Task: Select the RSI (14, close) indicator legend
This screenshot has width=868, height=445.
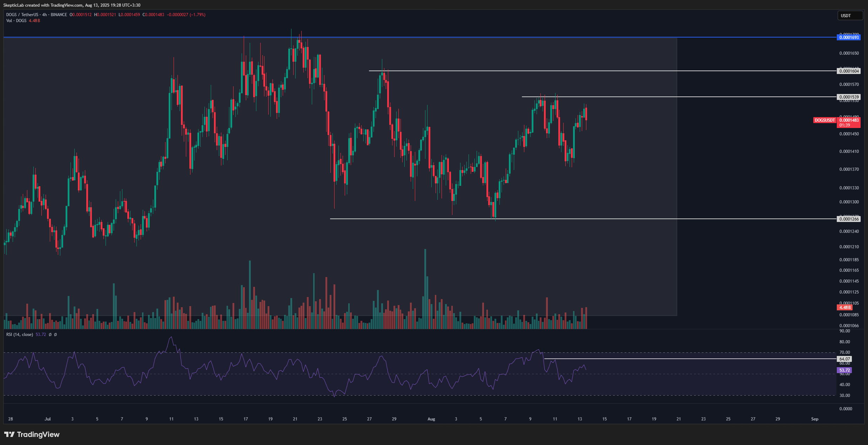Action: (20, 335)
